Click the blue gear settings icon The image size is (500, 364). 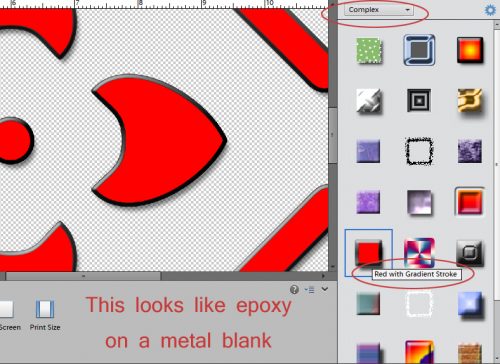[x=490, y=10]
